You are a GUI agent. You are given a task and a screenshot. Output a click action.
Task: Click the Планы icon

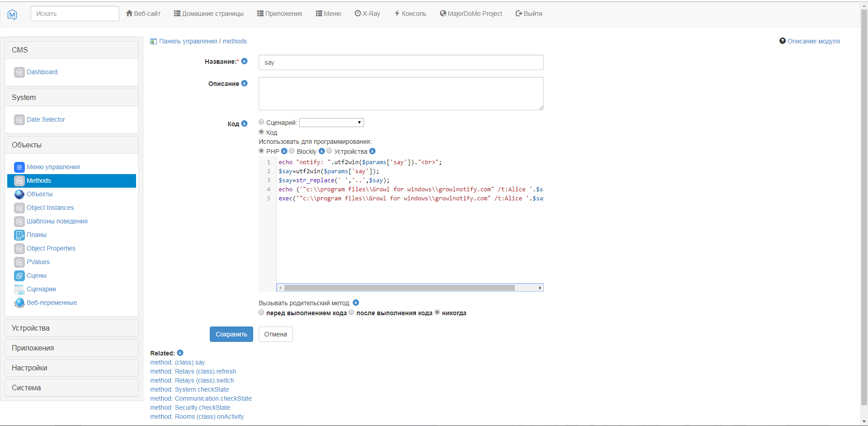tap(19, 235)
